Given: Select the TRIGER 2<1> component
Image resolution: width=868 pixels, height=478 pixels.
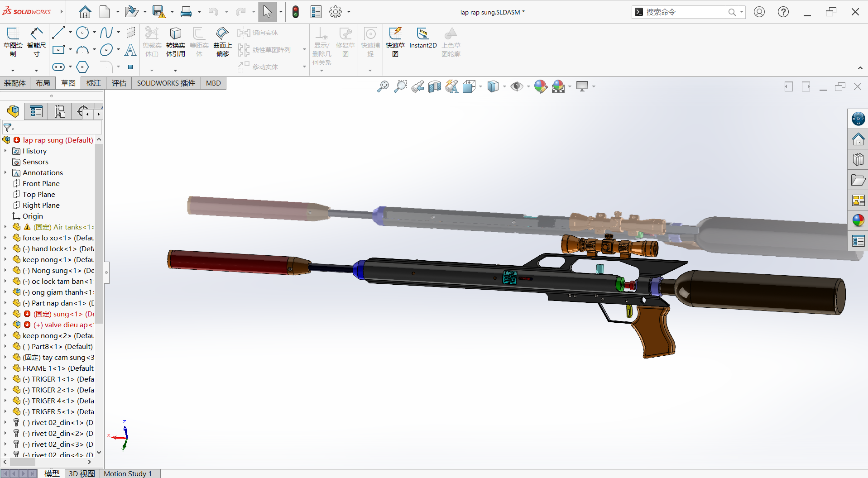Looking at the screenshot, I should click(x=53, y=390).
